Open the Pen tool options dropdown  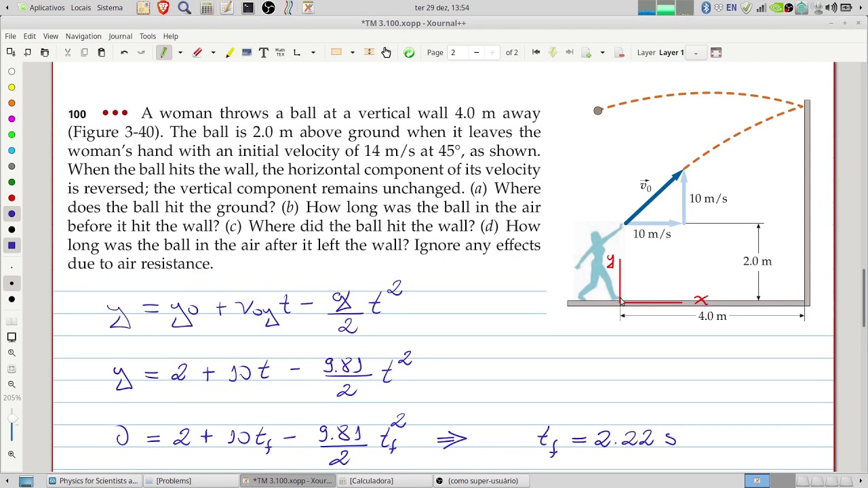click(x=180, y=52)
